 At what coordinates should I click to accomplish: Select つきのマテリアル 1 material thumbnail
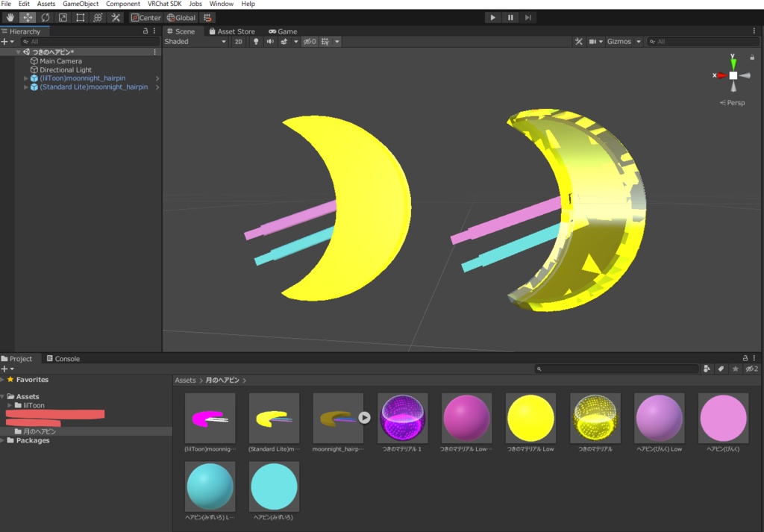click(402, 418)
